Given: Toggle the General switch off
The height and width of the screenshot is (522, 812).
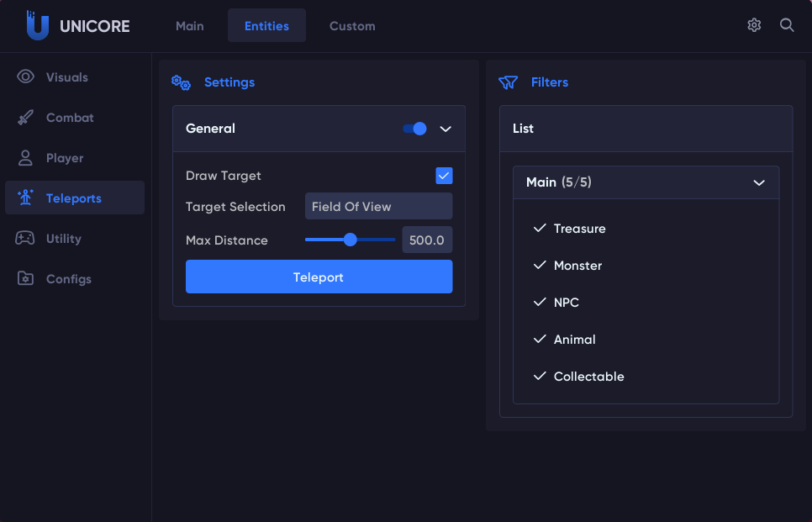Looking at the screenshot, I should pos(415,129).
